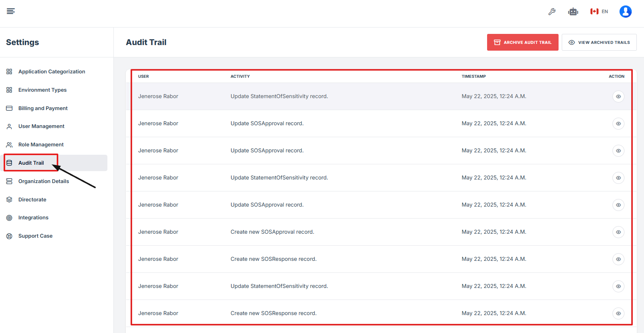Open the user profile avatar
This screenshot has height=333, width=644.
point(625,12)
